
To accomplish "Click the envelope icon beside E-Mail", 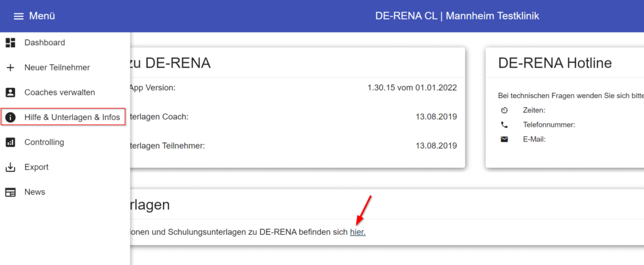I will [x=504, y=139].
